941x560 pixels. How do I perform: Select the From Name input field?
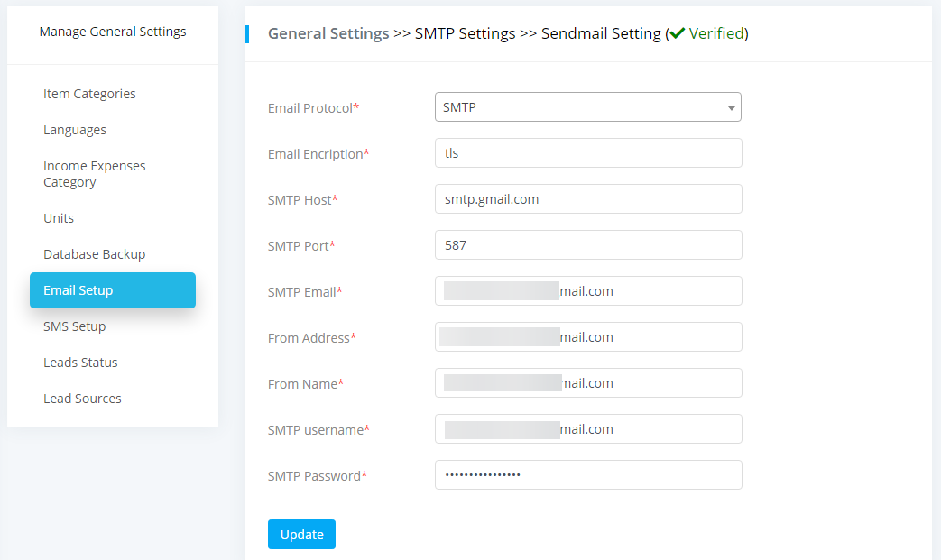pyautogui.click(x=588, y=383)
